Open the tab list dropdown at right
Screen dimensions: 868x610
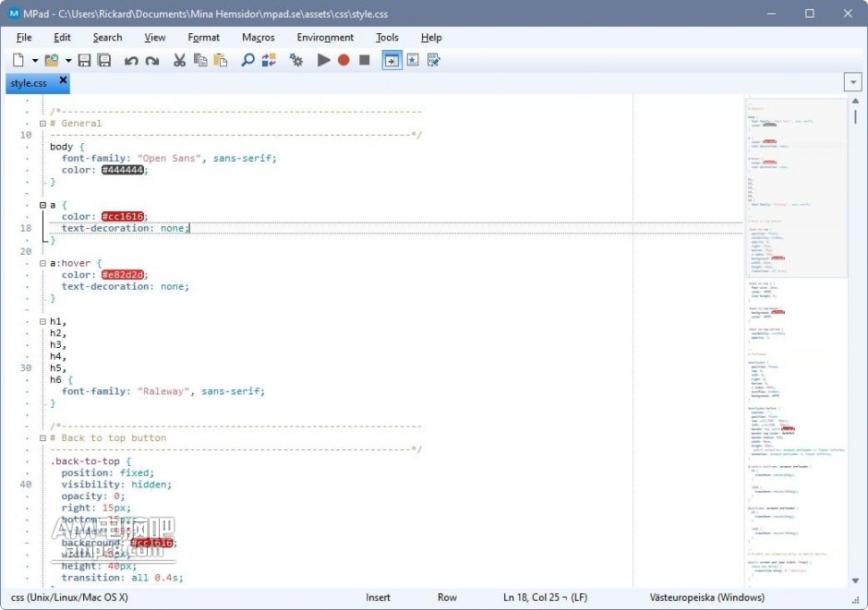tap(853, 82)
